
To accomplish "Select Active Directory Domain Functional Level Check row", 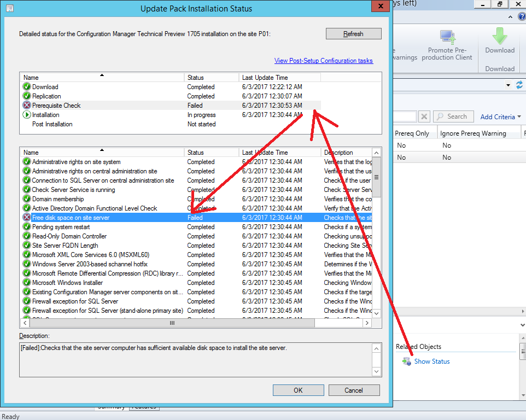I will pos(196,208).
